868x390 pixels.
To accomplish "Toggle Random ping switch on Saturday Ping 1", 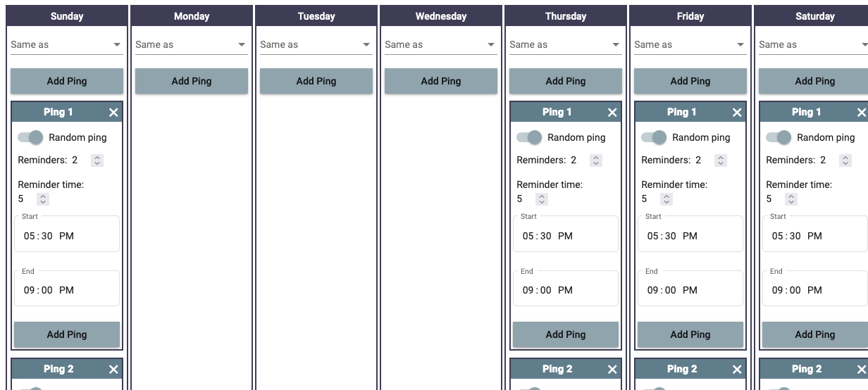I will coord(779,137).
